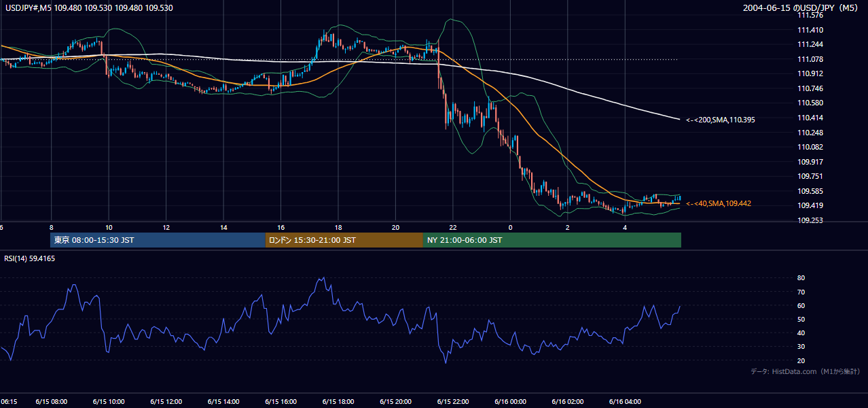Click the 6/15 08:00 date label

[x=51, y=402]
